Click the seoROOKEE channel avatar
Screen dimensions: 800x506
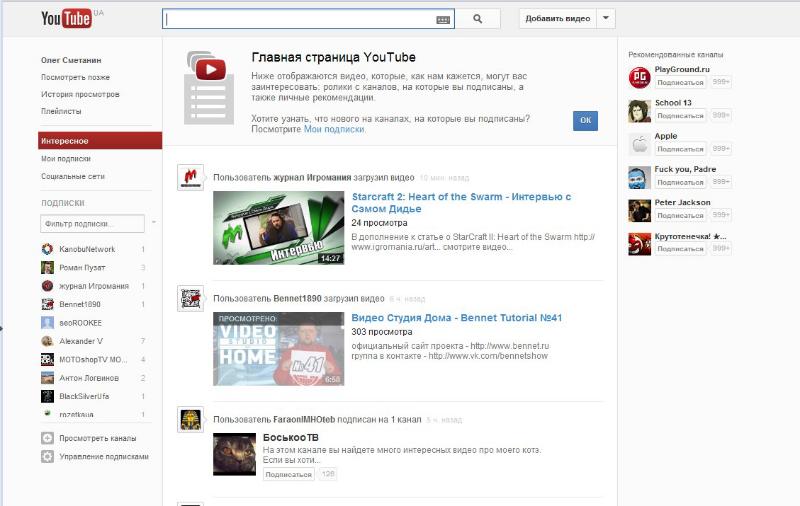(47, 323)
